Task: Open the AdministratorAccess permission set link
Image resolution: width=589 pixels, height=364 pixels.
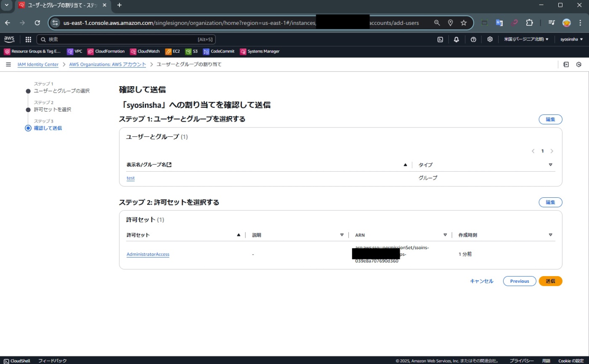Action: coord(148,254)
